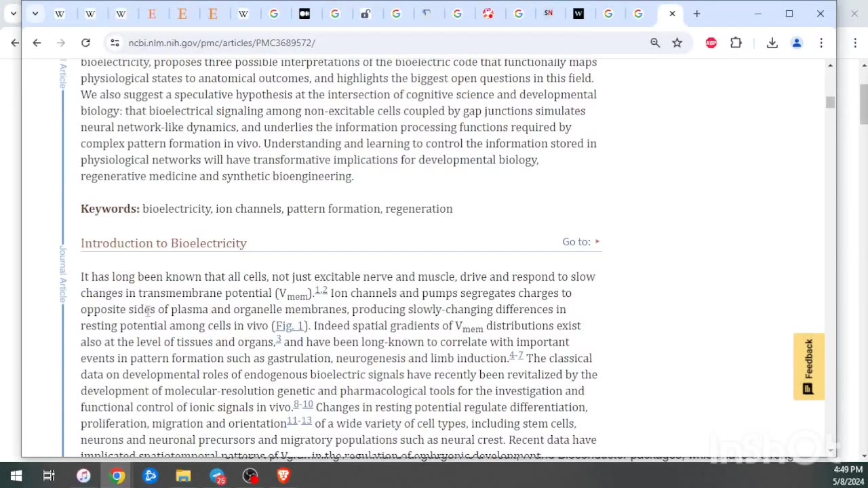
Task: Switch to the tab with padlock favicon
Action: coord(366,14)
